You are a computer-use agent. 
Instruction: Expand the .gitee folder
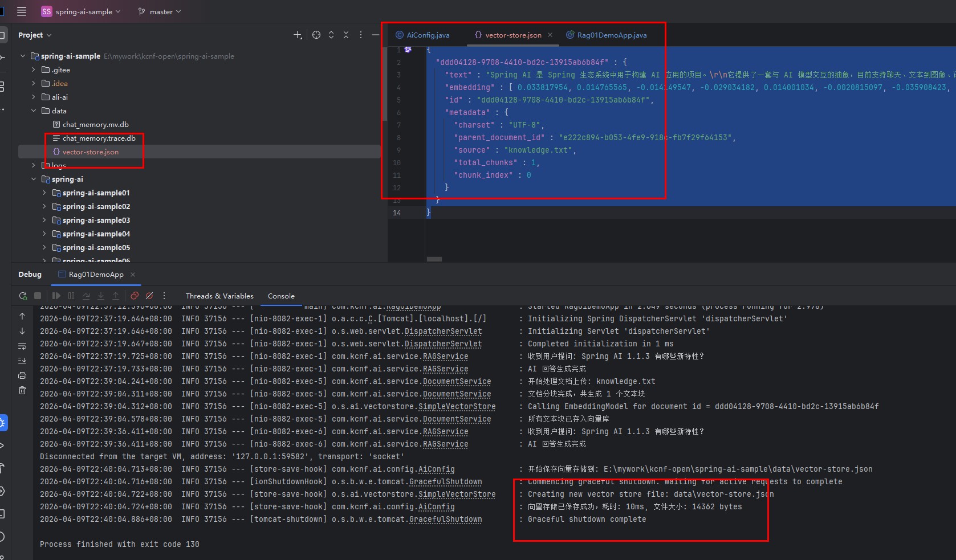point(34,70)
